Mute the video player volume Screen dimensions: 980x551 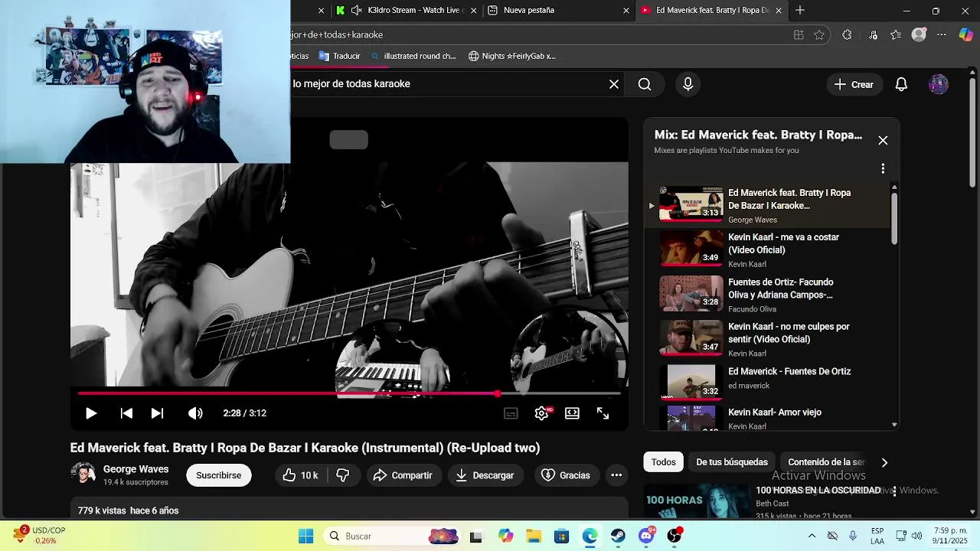(x=195, y=413)
